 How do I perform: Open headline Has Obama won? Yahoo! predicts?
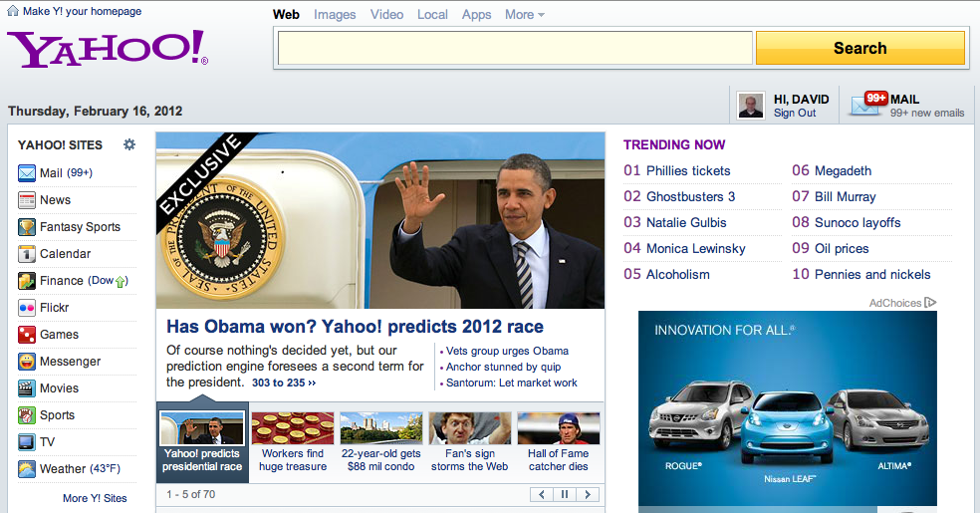(355, 326)
